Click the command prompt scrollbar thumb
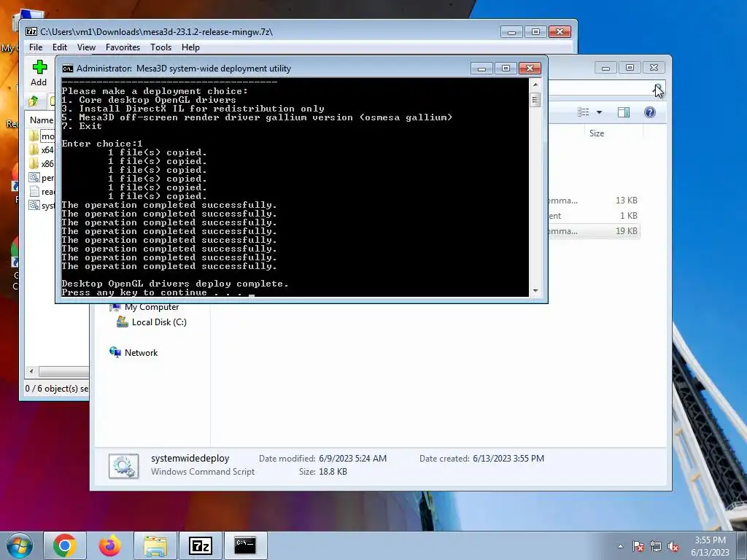Image resolution: width=747 pixels, height=560 pixels. [x=535, y=100]
